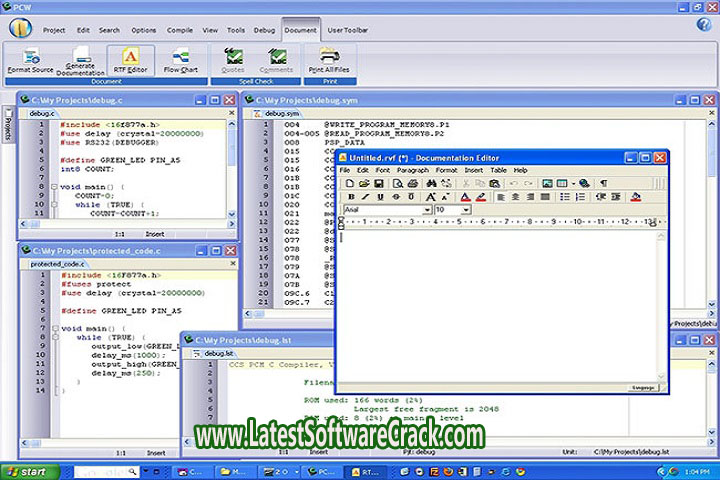Click the Find binoculars icon

click(x=431, y=183)
